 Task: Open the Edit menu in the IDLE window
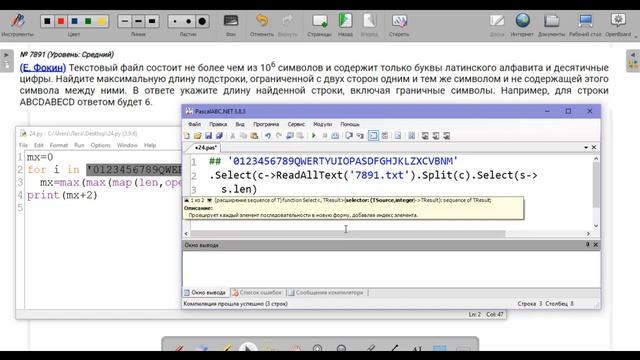point(38,145)
